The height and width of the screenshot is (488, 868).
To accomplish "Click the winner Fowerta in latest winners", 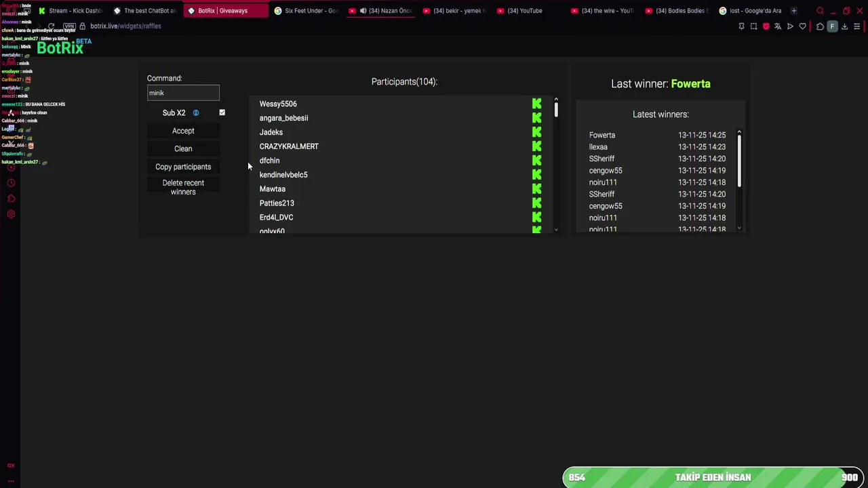I will [602, 135].
